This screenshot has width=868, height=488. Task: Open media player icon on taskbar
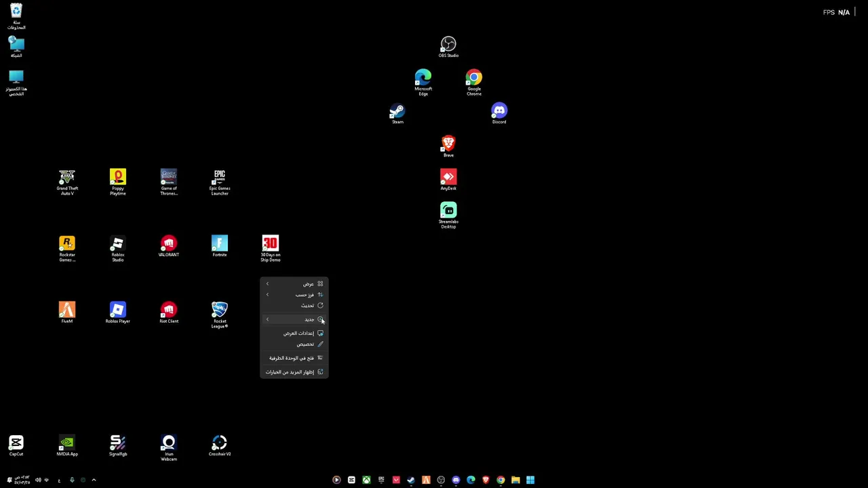[336, 480]
